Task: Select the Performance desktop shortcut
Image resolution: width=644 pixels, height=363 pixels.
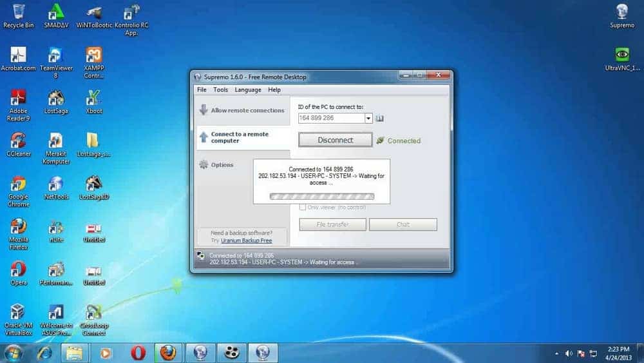Action: click(56, 273)
